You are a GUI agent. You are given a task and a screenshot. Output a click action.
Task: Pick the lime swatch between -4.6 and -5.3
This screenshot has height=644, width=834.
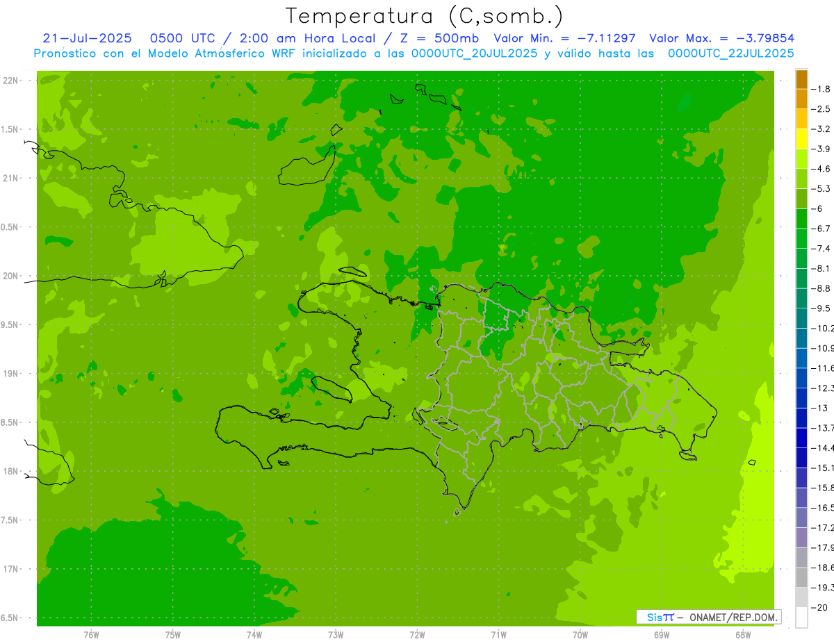(801, 179)
